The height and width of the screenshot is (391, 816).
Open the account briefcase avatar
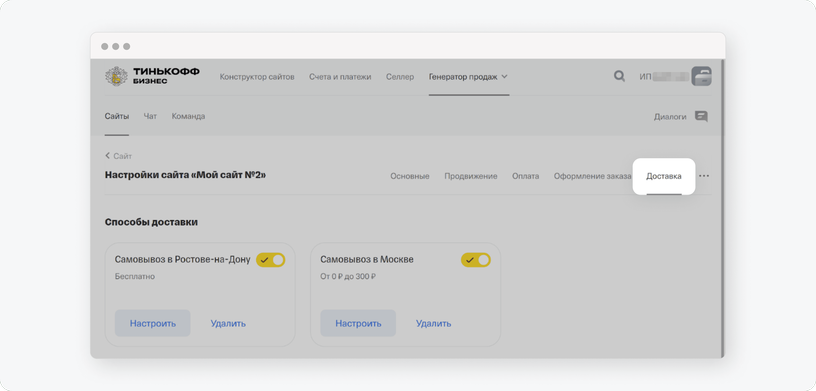click(x=701, y=76)
